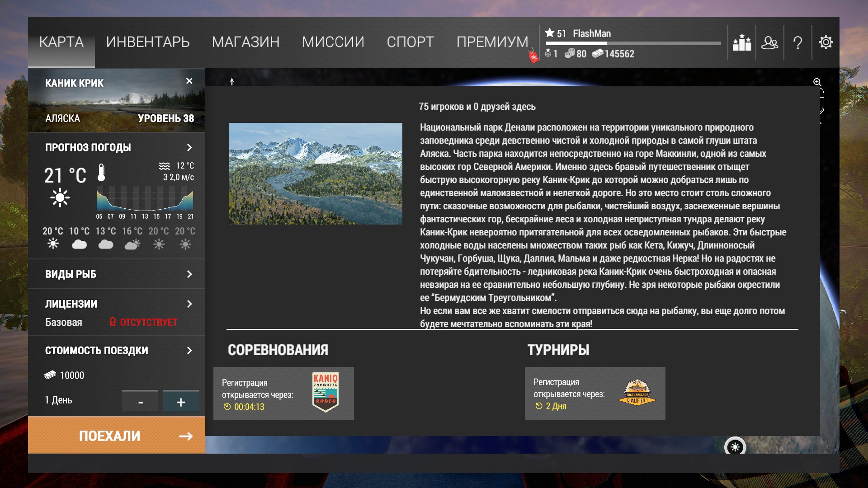The height and width of the screenshot is (488, 868).
Task: Open the friends list icon
Action: pyautogui.click(x=769, y=42)
